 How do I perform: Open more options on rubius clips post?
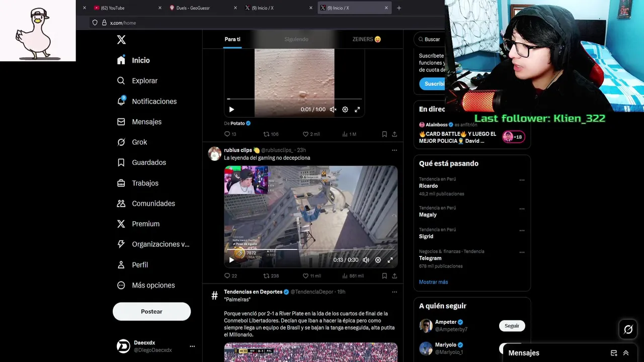(394, 150)
